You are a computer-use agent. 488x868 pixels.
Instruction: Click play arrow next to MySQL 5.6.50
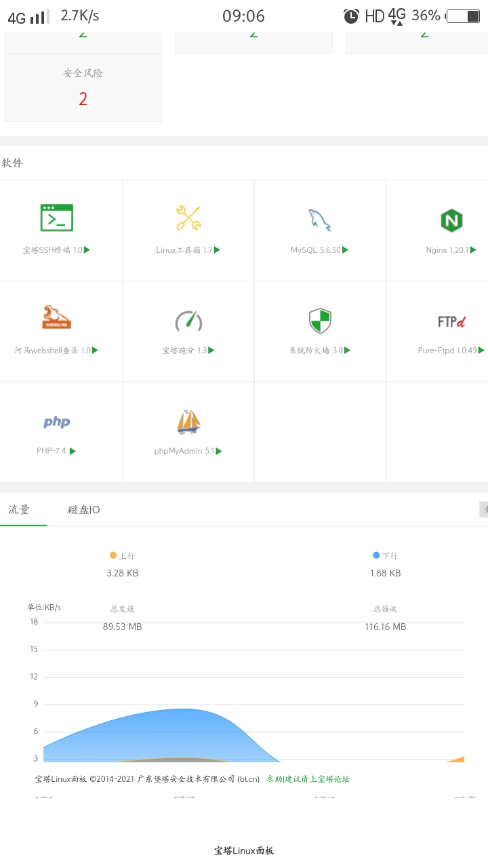[x=345, y=250]
